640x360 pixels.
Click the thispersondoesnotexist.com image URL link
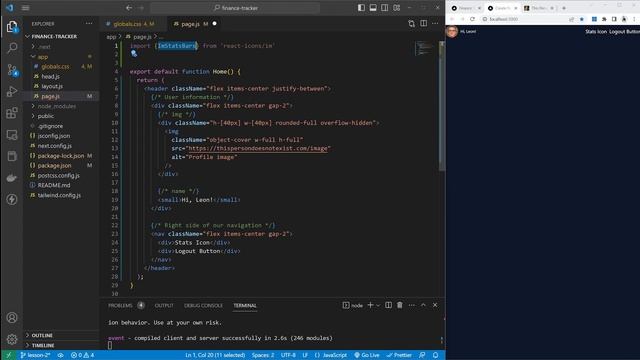pos(258,148)
